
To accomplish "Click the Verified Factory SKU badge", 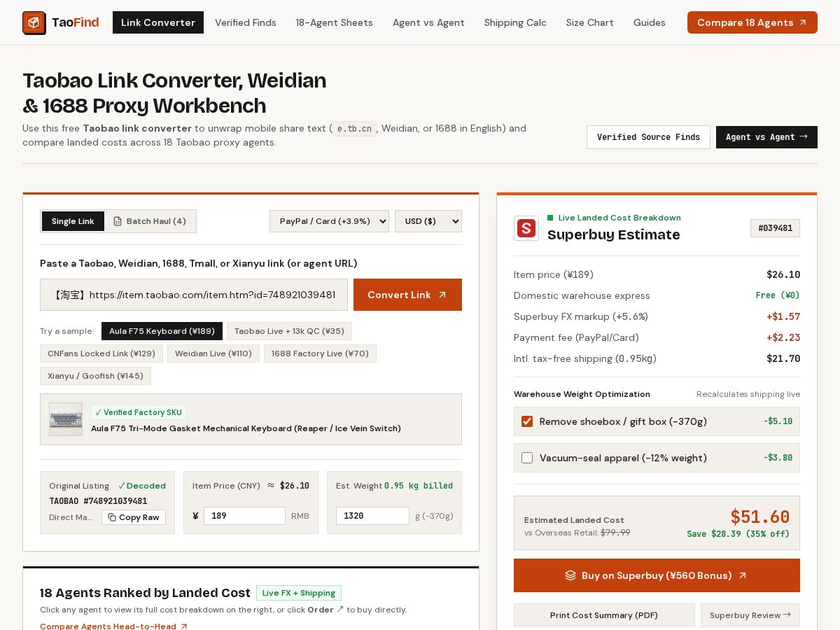I will pyautogui.click(x=139, y=412).
